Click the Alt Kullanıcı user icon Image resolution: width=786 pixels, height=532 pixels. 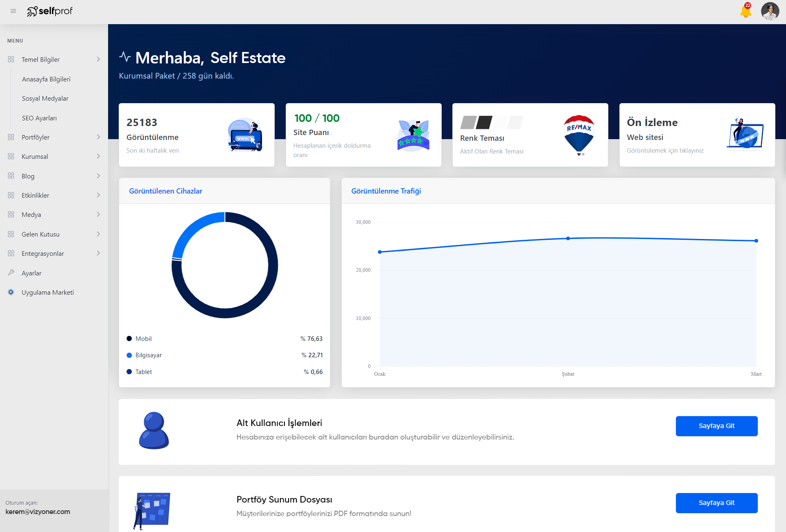coord(154,431)
